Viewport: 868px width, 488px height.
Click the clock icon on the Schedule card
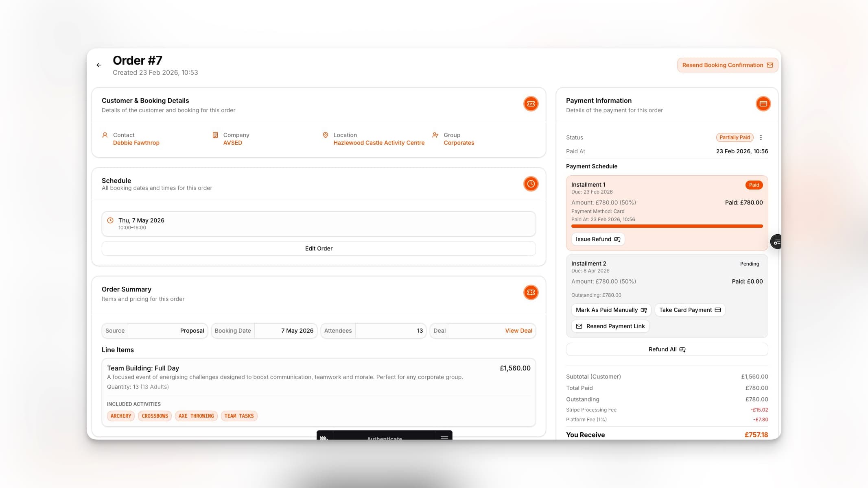(x=530, y=183)
